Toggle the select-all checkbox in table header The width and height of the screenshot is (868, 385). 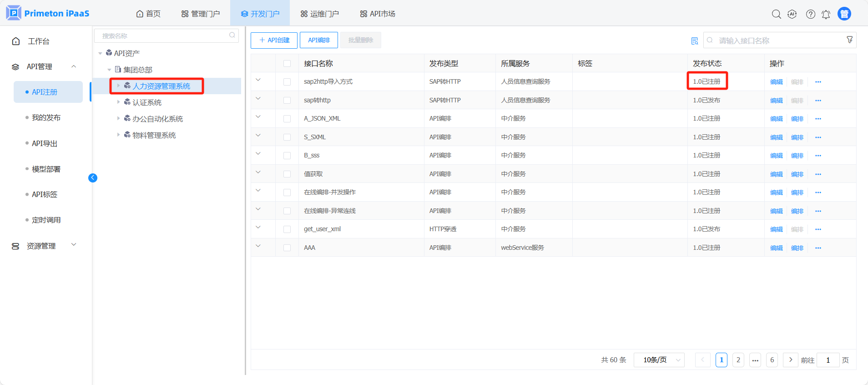tap(287, 64)
